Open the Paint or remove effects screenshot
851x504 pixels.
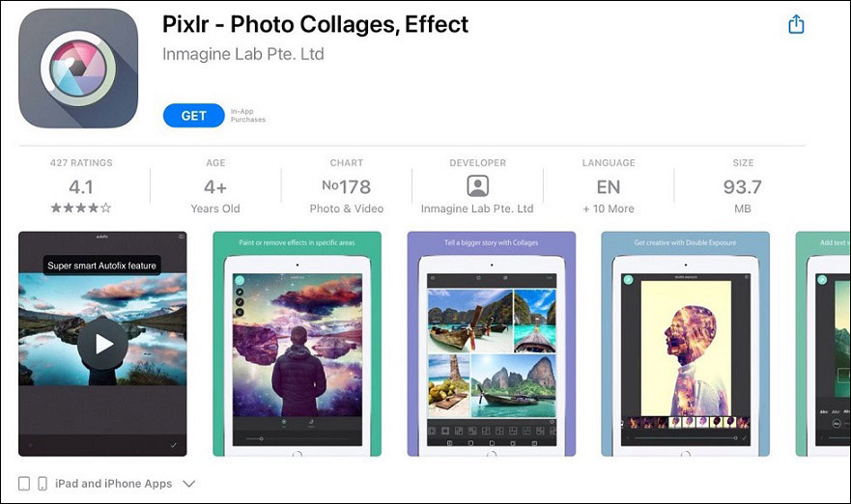coord(297,344)
